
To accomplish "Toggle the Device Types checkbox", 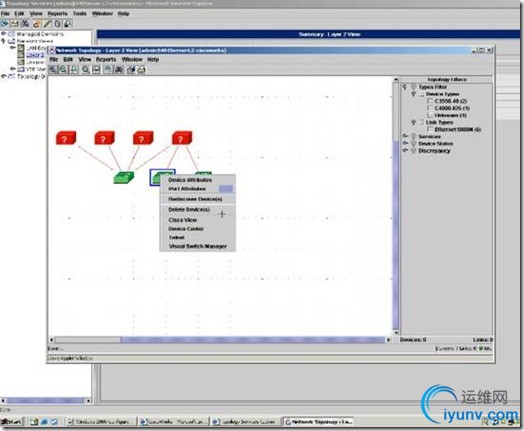I will tap(422, 94).
